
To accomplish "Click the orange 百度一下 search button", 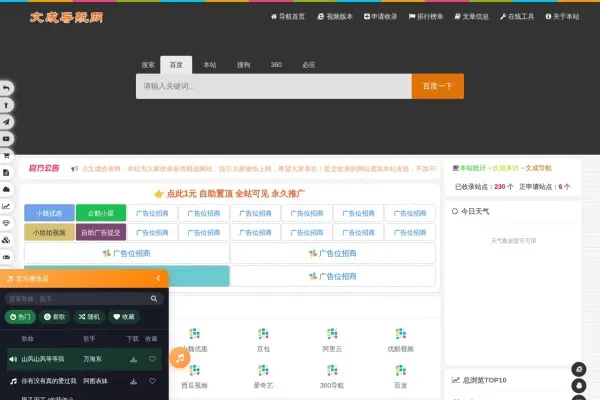I will 438,86.
